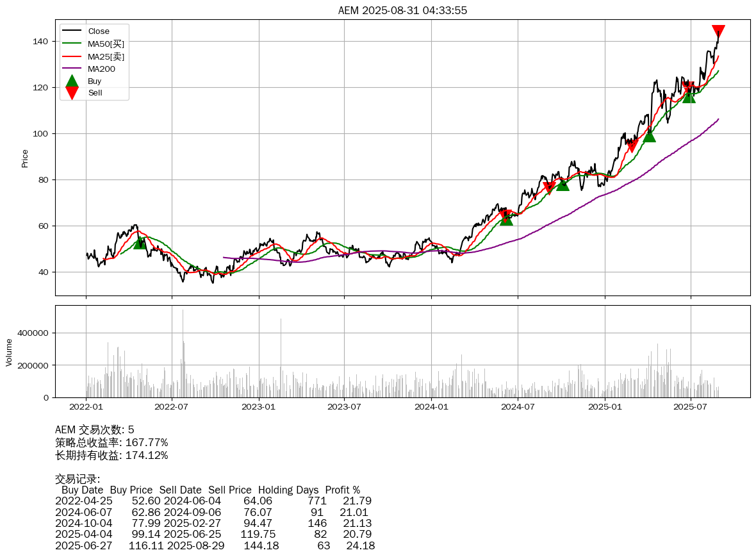Click the red Sell triangle in the legend

72,93
